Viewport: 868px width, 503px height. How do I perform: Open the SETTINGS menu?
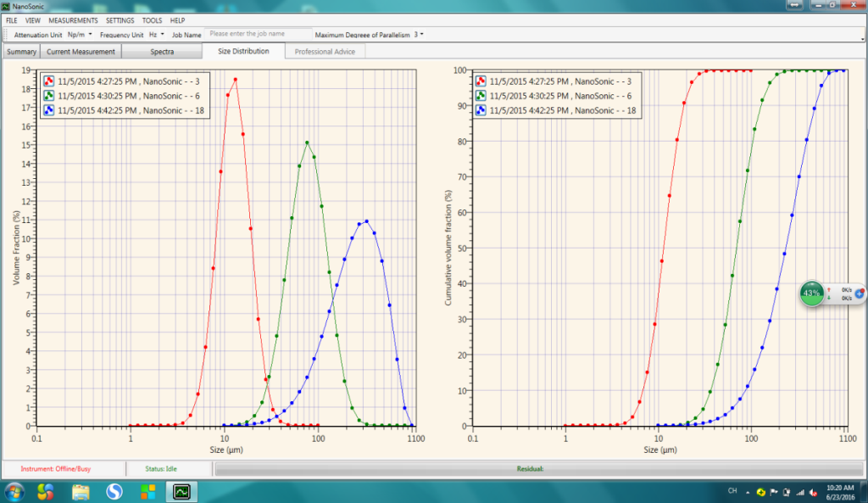pos(120,20)
